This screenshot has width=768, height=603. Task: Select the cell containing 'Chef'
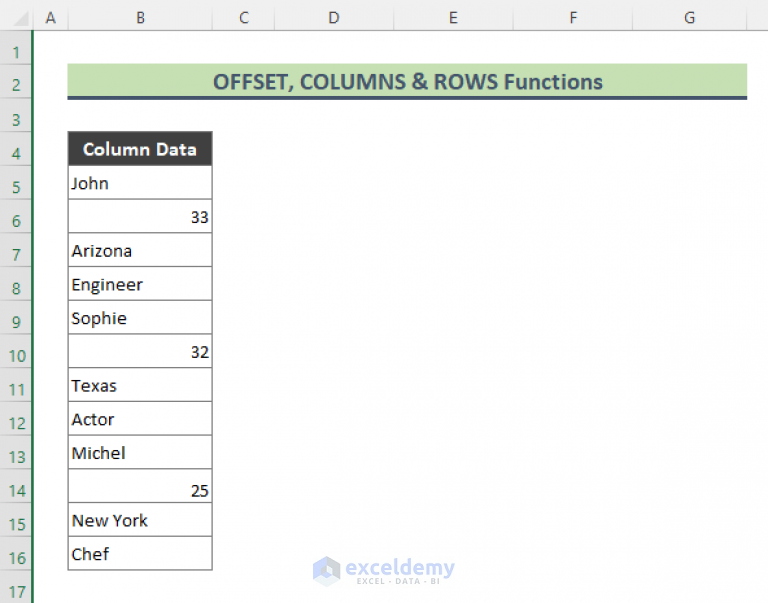click(x=140, y=554)
